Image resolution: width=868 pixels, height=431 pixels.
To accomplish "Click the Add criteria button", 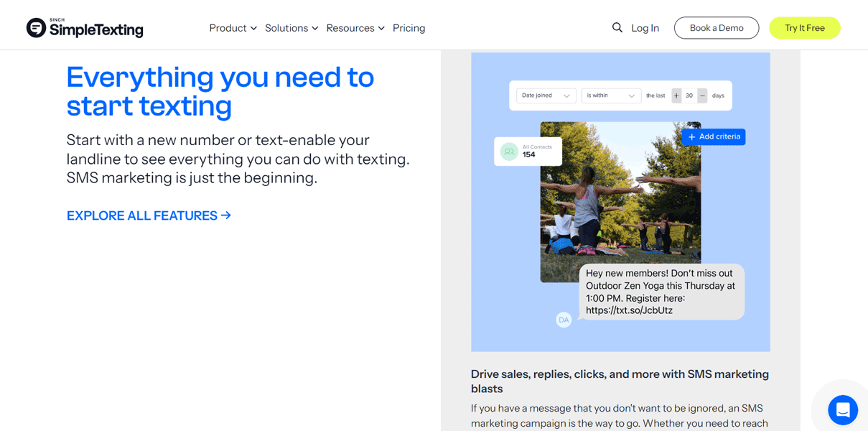I will click(714, 136).
